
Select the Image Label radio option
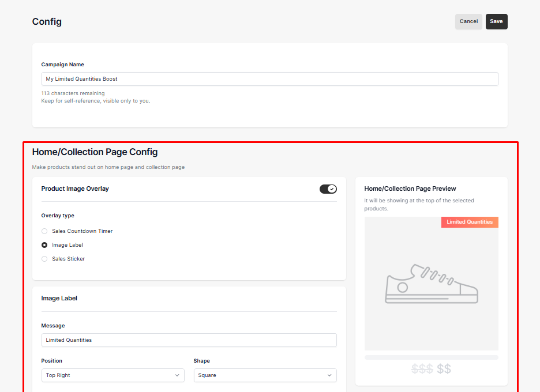coord(44,245)
